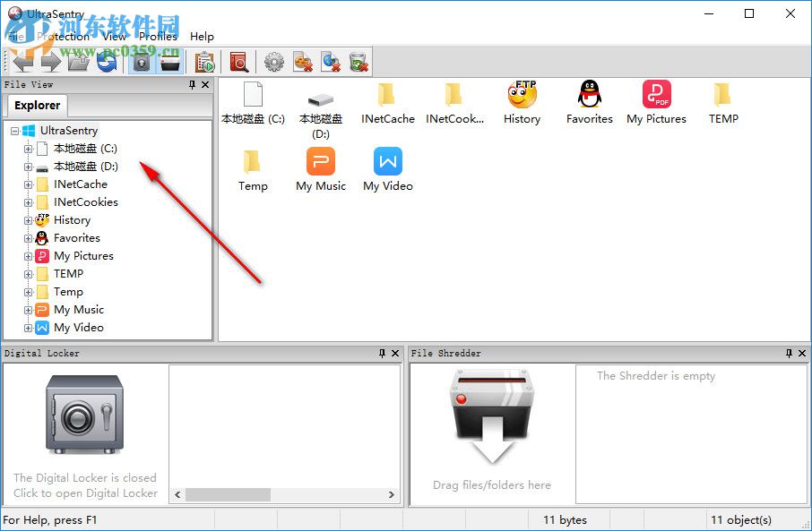Viewport: 812px width, 531px height.
Task: Expand the History tree node
Action: (28, 220)
